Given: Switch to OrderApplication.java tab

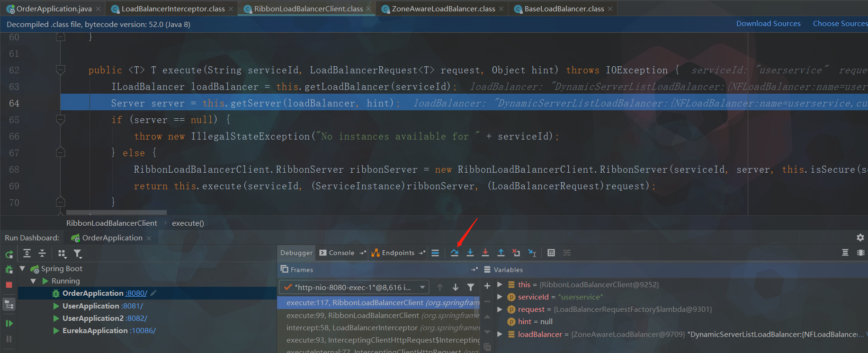Looking at the screenshot, I should click(x=54, y=9).
